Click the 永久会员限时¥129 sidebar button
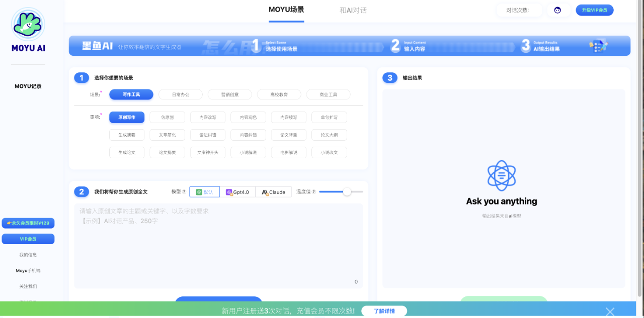This screenshot has height=318, width=644. click(x=28, y=223)
